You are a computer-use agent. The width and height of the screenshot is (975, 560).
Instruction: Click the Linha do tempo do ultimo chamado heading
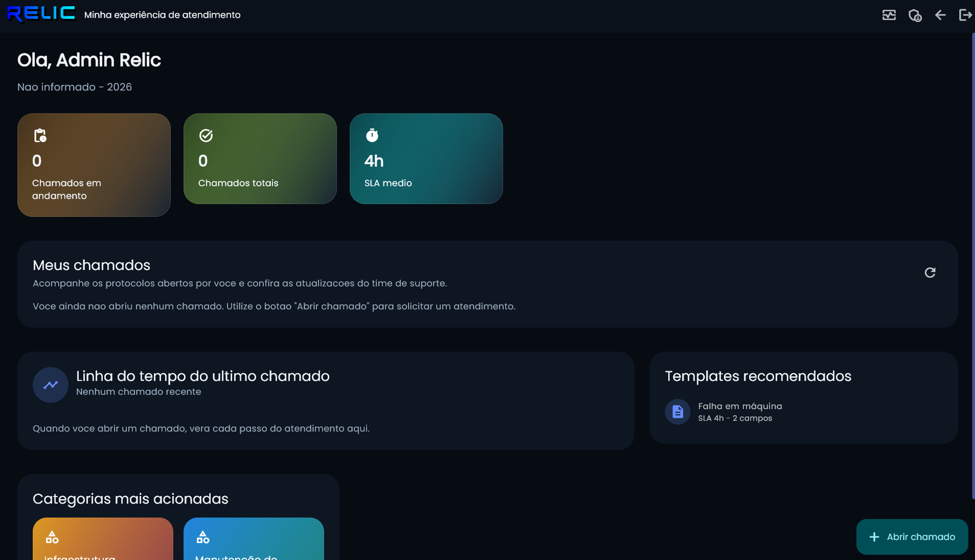[x=203, y=376]
